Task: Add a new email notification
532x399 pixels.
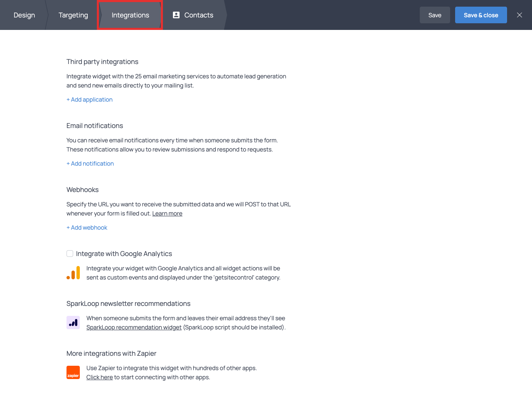Action: point(90,164)
